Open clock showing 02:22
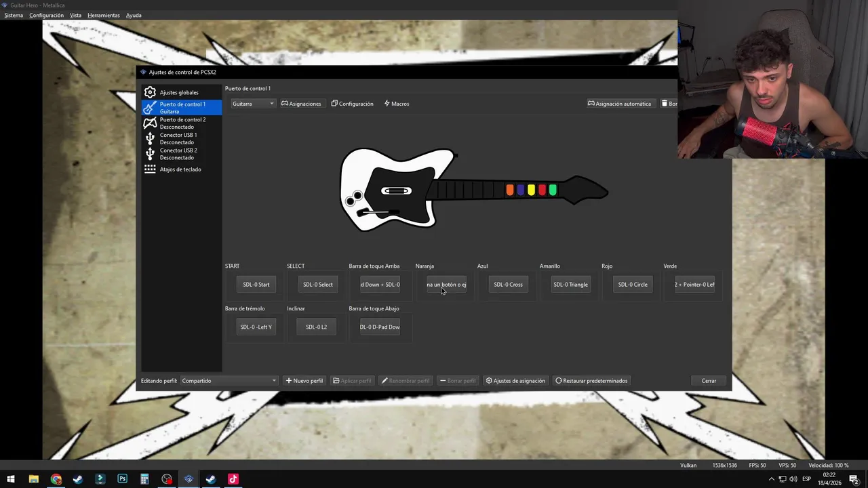 (831, 479)
